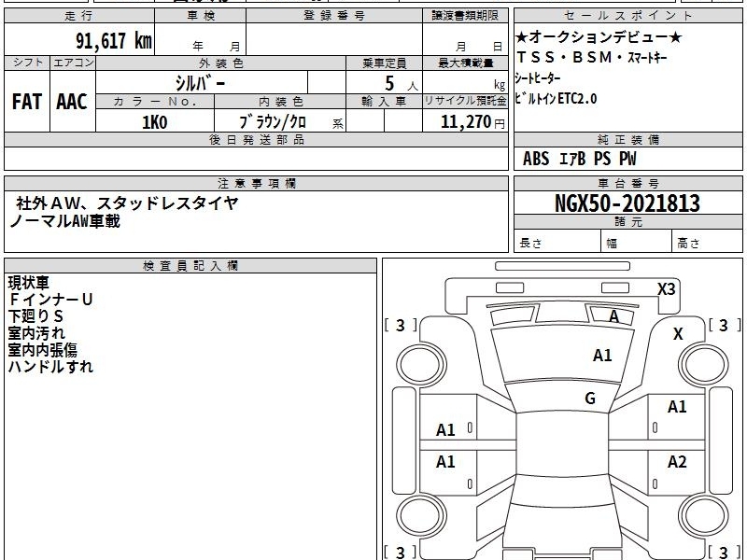
Task: Click the 譲渡書類期限 header
Action: (465, 16)
